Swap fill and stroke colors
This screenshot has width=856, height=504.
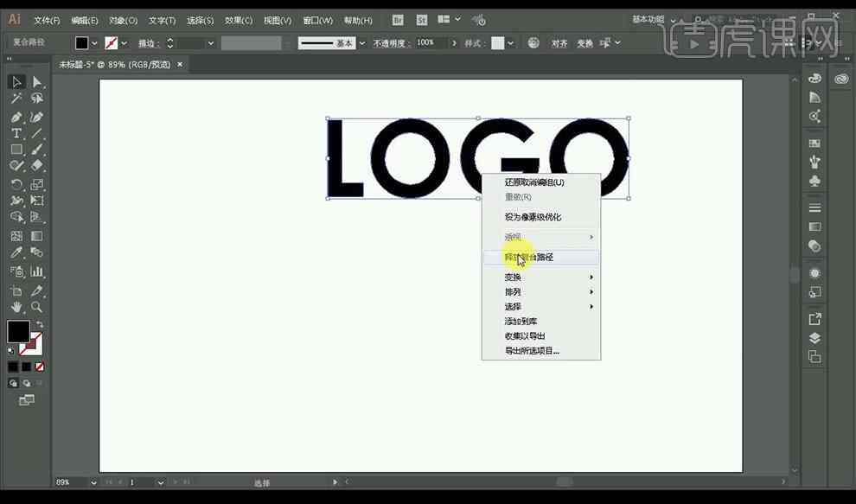pos(39,324)
